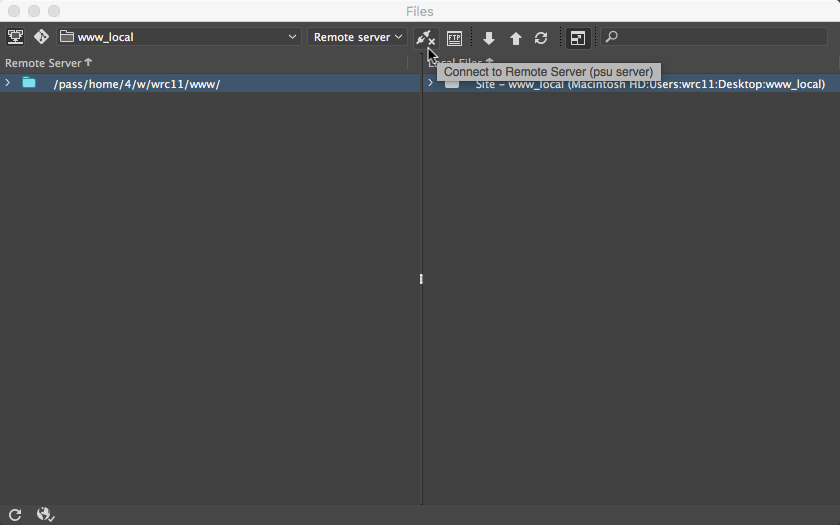
Task: Sort by the Local Files column header
Action: (x=462, y=63)
